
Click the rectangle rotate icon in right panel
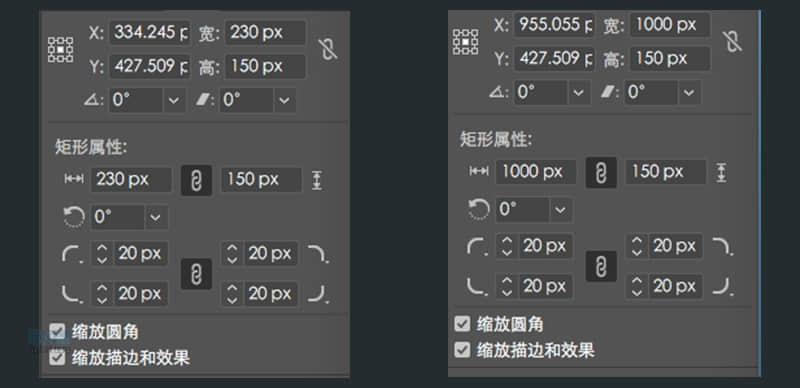point(479,209)
